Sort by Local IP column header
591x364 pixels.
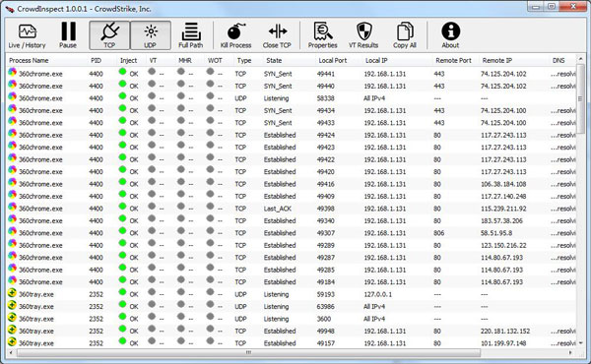376,60
